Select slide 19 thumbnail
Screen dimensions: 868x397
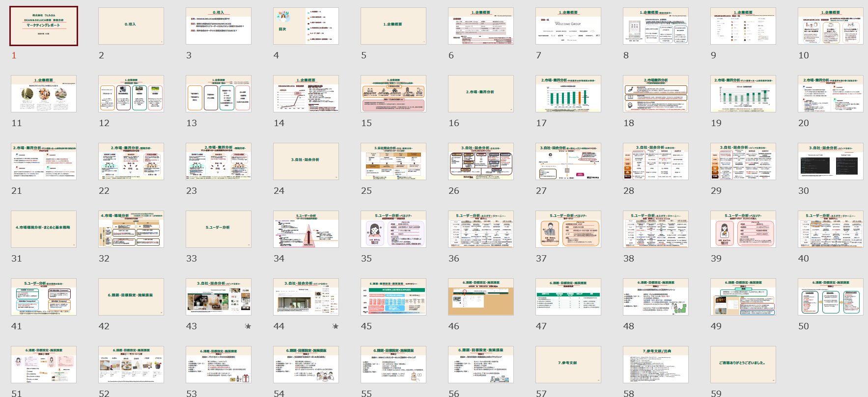743,94
